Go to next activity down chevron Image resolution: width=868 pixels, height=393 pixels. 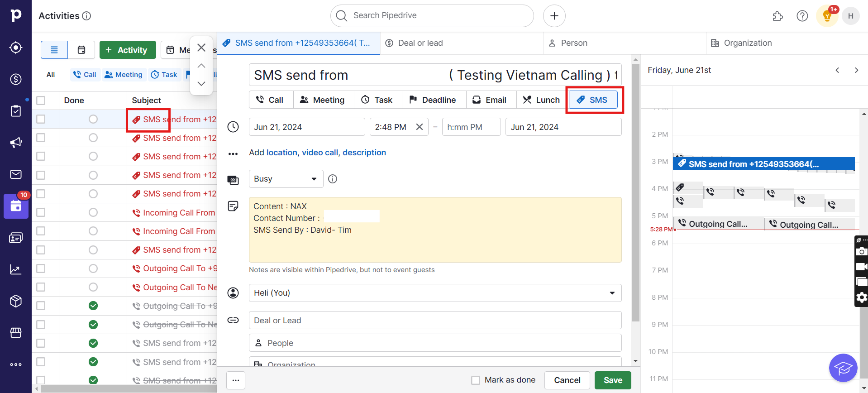click(x=201, y=84)
